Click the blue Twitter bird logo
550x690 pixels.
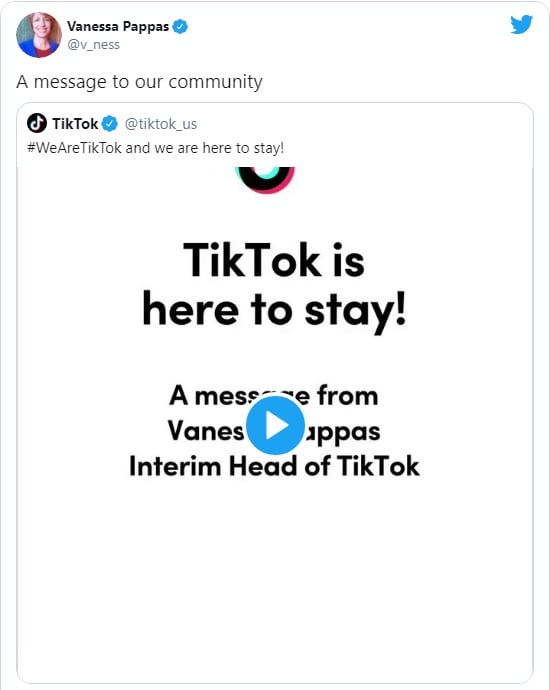521,25
